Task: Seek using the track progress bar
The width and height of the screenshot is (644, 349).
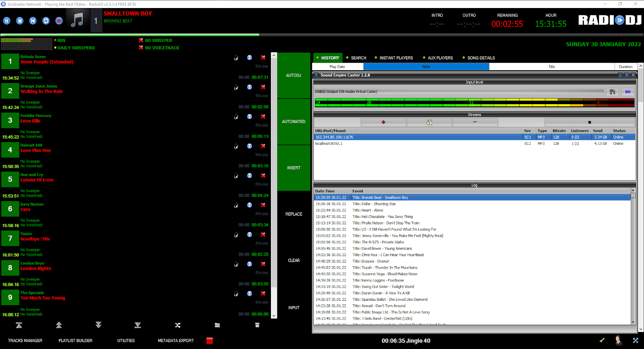Action: pos(322,35)
